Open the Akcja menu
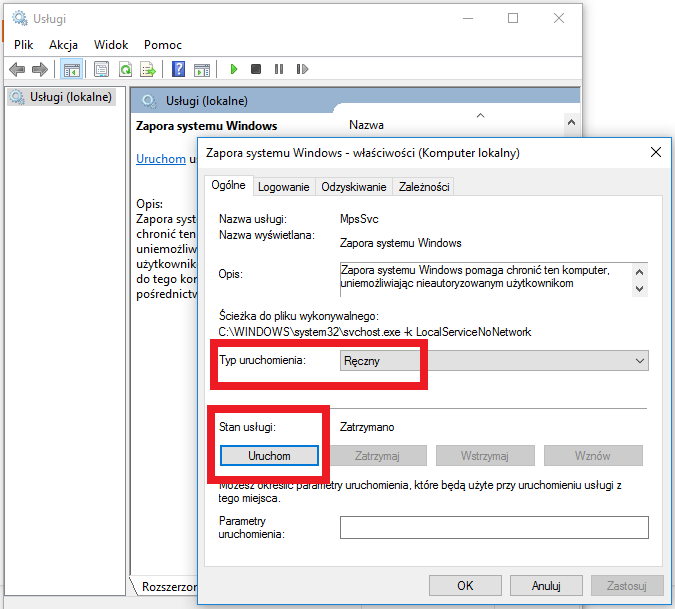Image resolution: width=675 pixels, height=609 pixels. pyautogui.click(x=63, y=45)
